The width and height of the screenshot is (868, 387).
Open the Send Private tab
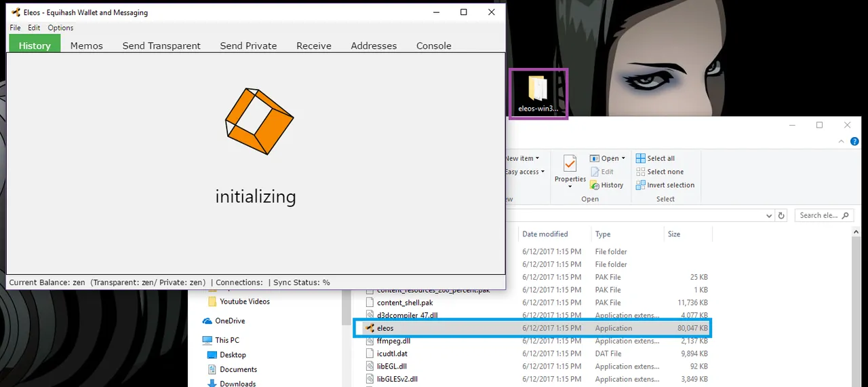248,45
